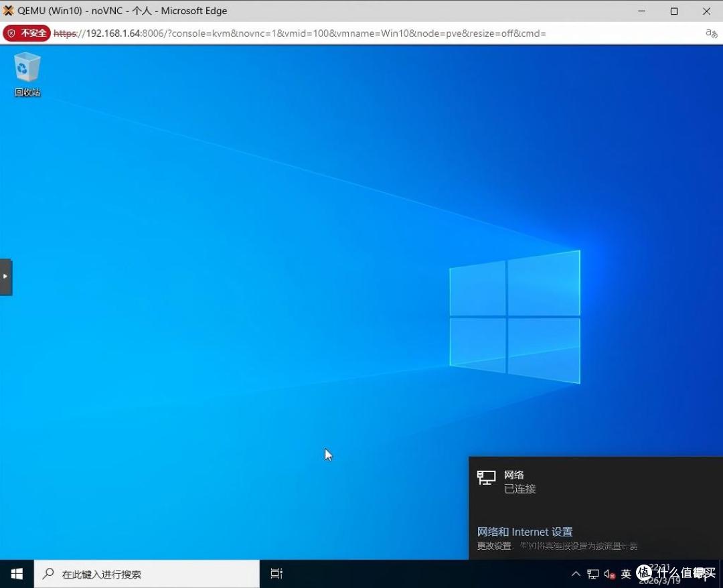Switch the input language indicator 英
This screenshot has width=723, height=588.
tap(626, 574)
